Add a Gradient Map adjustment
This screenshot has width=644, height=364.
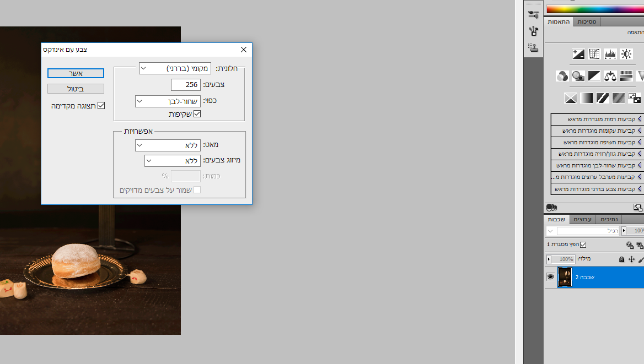click(587, 98)
